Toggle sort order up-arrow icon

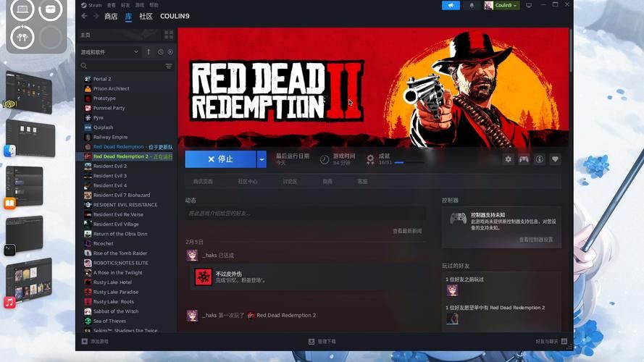149,52
